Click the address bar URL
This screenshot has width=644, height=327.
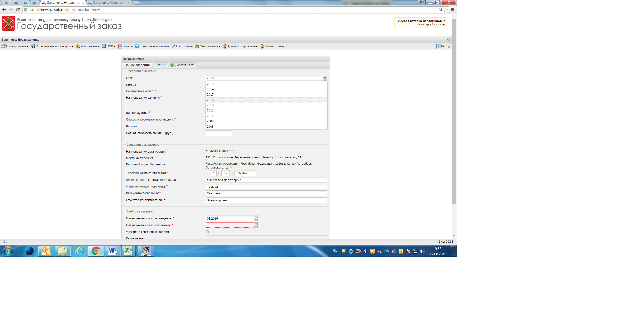coord(64,10)
